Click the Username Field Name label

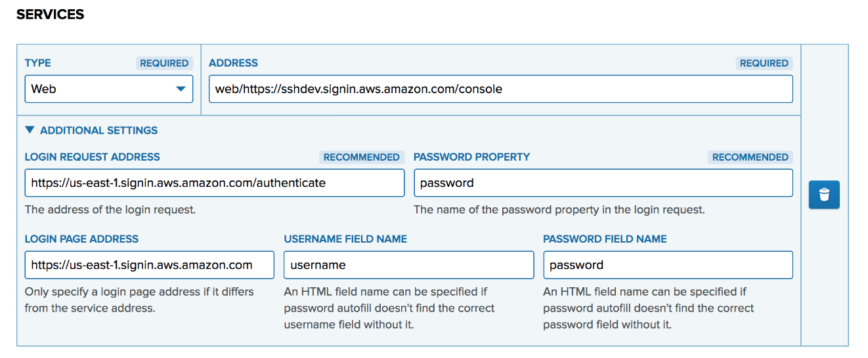click(x=345, y=239)
